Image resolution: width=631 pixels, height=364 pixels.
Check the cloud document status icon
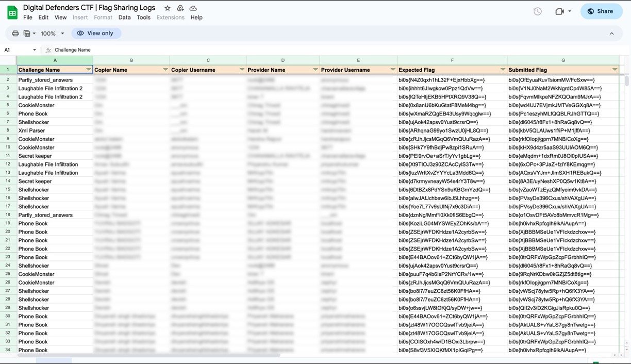pos(193,8)
